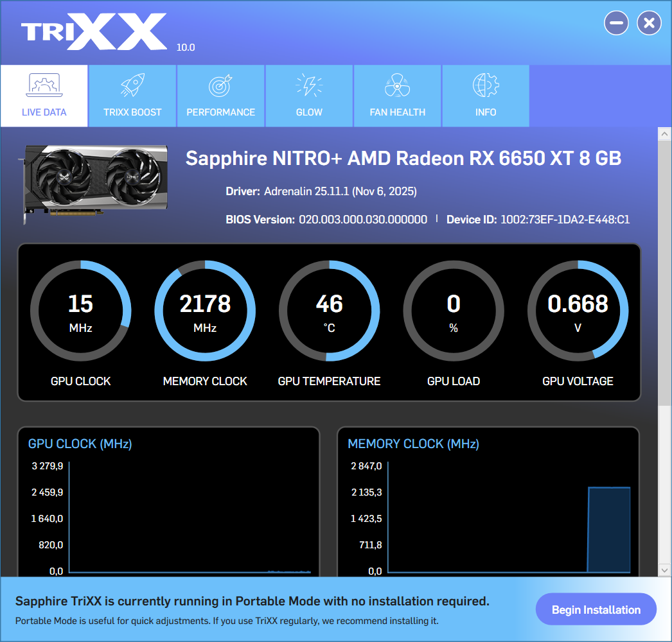Click the GPU Load 0 % gauge
The width and height of the screenshot is (672, 642).
[x=454, y=311]
